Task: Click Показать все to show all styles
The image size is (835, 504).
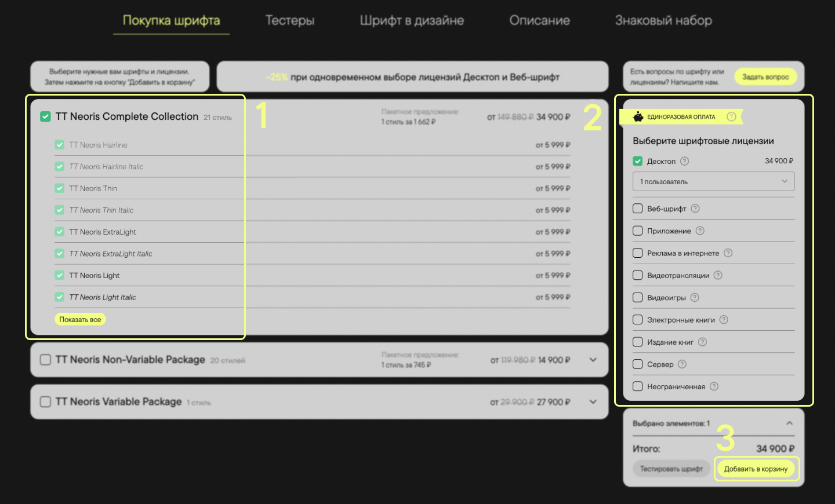Action: point(80,319)
